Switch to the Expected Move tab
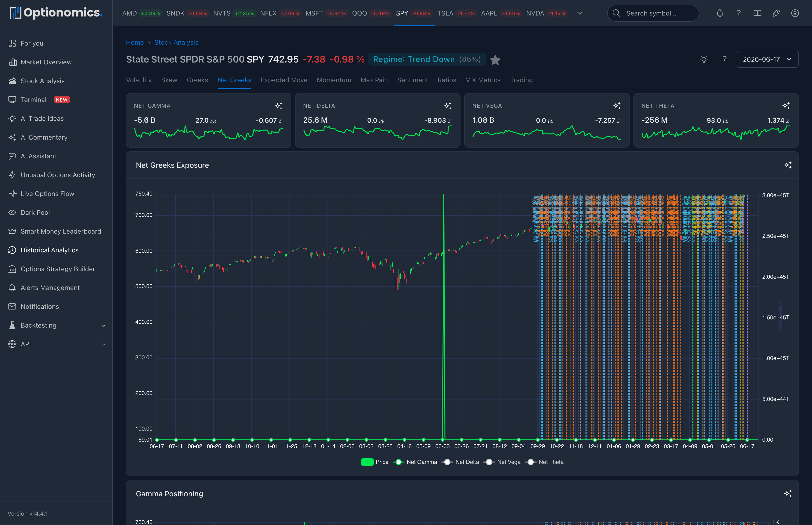Image resolution: width=812 pixels, height=525 pixels. pos(284,80)
